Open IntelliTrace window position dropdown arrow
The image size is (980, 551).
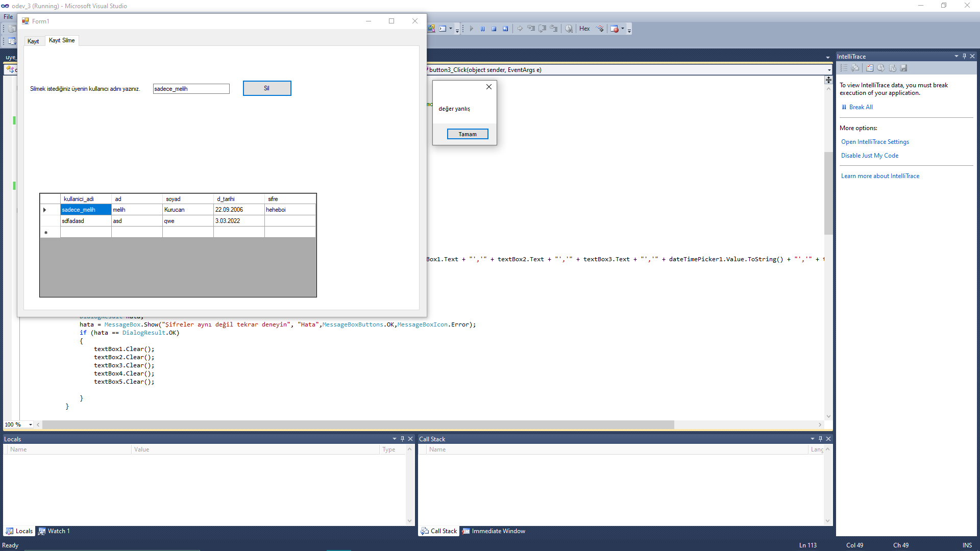tap(956, 56)
